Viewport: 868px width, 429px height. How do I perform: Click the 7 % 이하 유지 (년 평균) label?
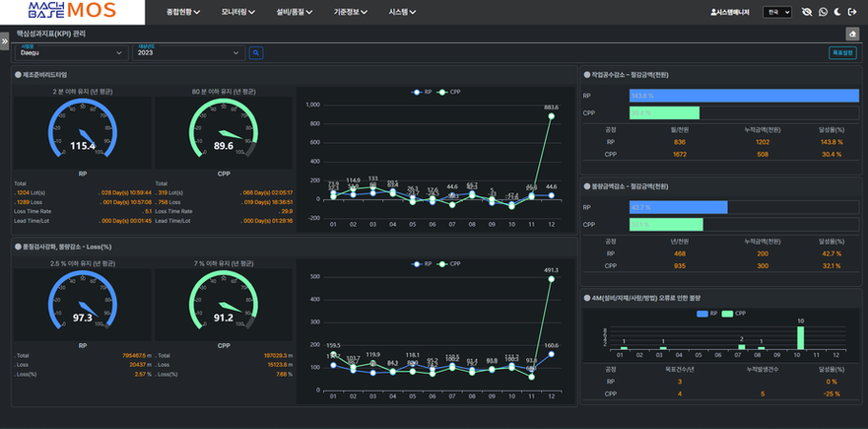pos(223,263)
